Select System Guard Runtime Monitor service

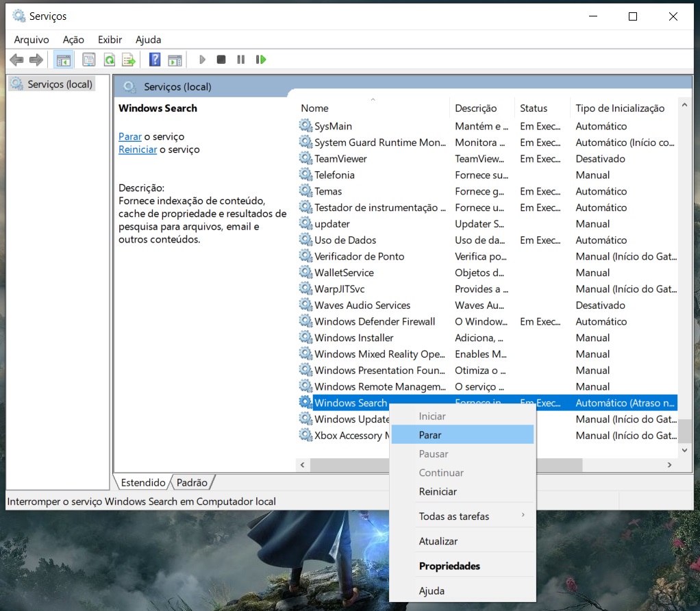point(488,142)
